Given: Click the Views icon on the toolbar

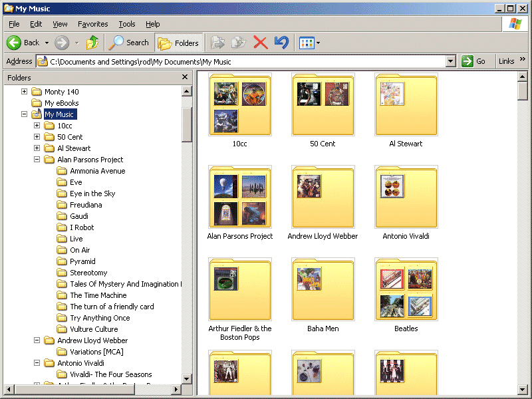Looking at the screenshot, I should 305,43.
